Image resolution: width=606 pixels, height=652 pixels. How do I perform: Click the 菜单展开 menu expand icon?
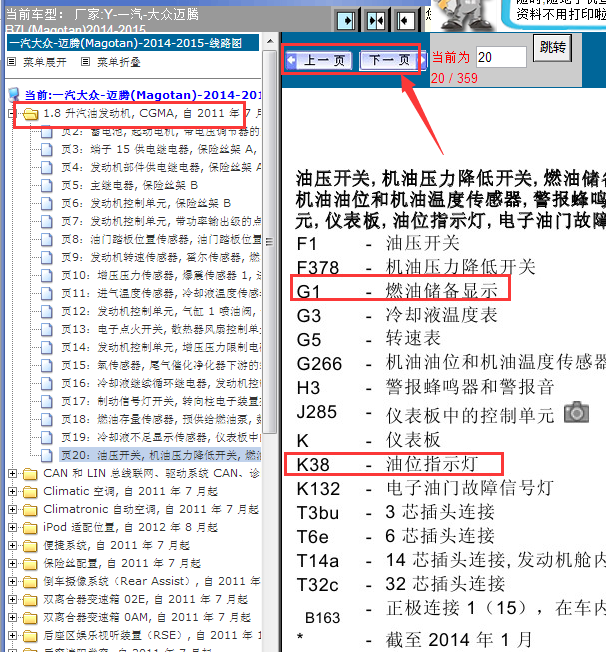coord(12,62)
